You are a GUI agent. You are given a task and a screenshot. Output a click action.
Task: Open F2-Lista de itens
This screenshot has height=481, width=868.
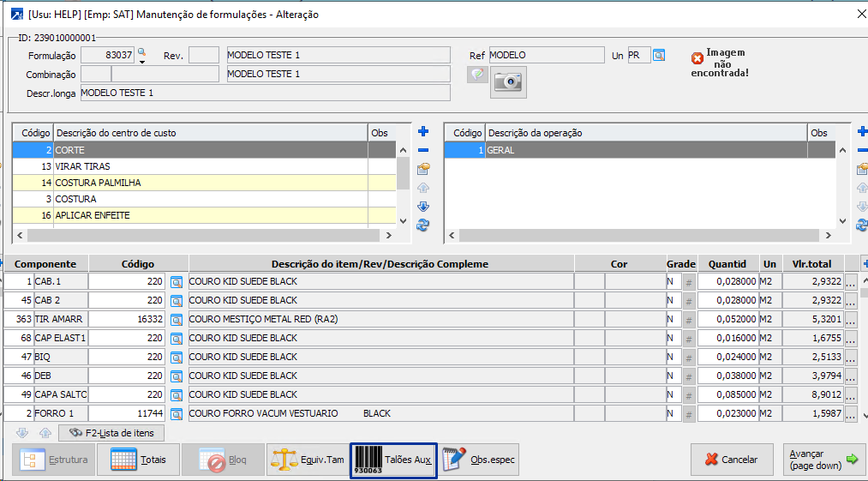[111, 433]
